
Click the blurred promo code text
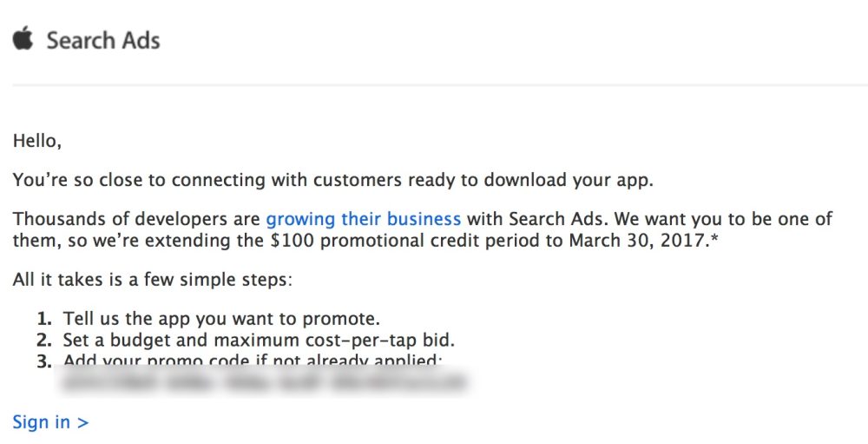coord(260,381)
